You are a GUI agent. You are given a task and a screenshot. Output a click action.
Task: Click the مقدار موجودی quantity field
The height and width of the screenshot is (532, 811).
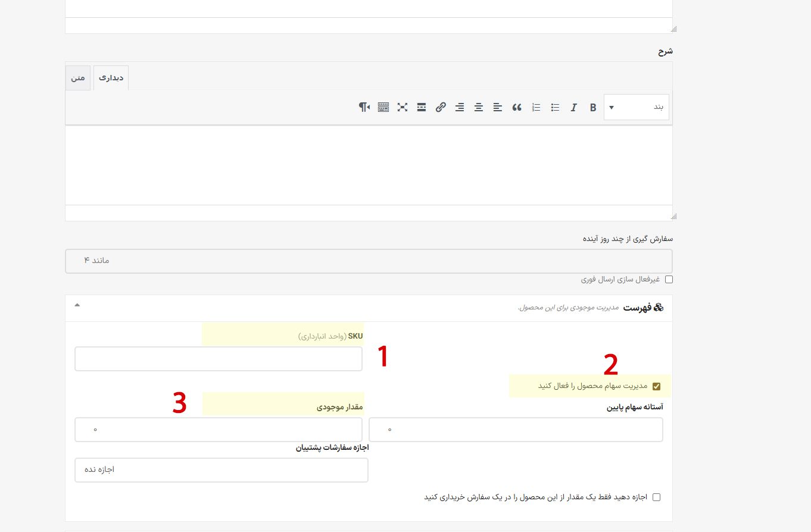point(218,430)
